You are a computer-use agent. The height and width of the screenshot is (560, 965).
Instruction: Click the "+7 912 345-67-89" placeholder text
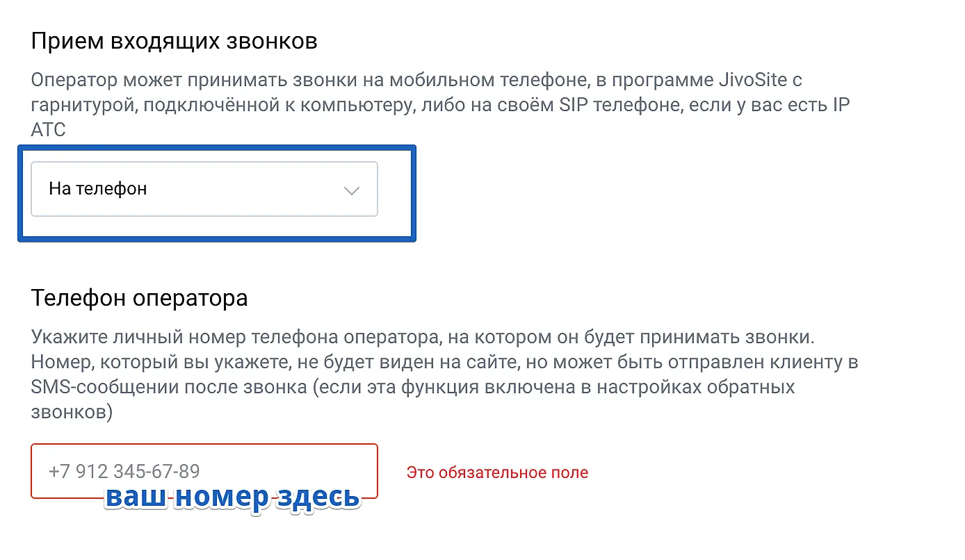[124, 472]
